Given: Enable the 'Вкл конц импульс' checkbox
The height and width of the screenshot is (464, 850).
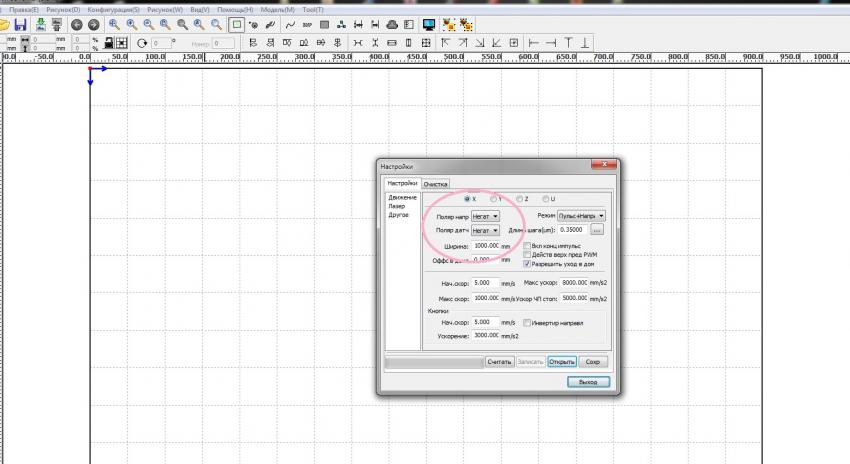Looking at the screenshot, I should (x=528, y=245).
